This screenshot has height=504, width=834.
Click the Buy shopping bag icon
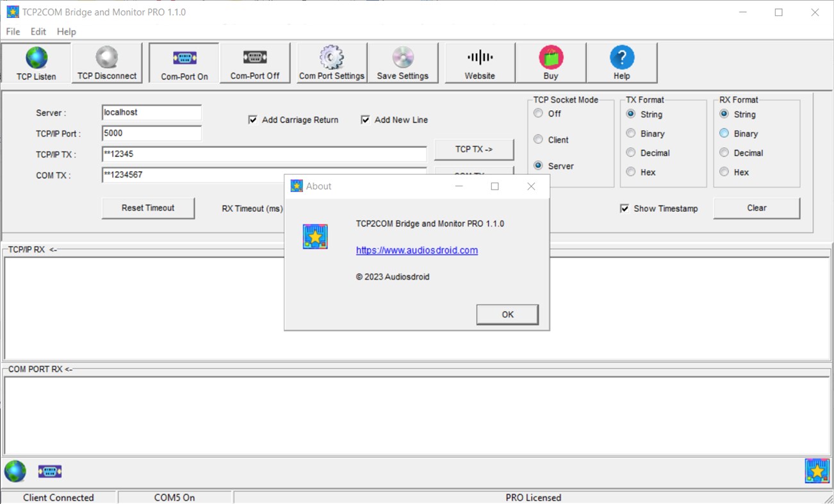tap(550, 58)
